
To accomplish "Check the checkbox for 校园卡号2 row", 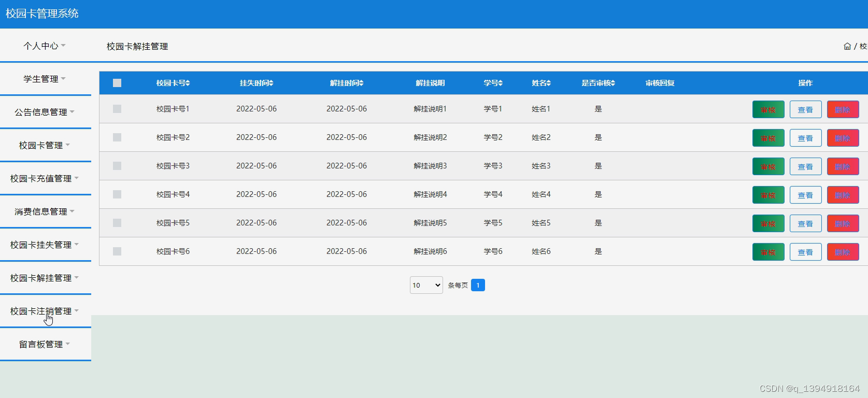I will (x=117, y=137).
